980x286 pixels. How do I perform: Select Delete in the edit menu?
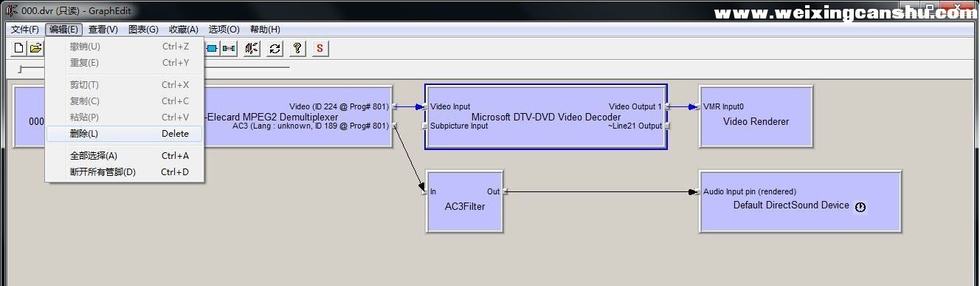pos(124,134)
